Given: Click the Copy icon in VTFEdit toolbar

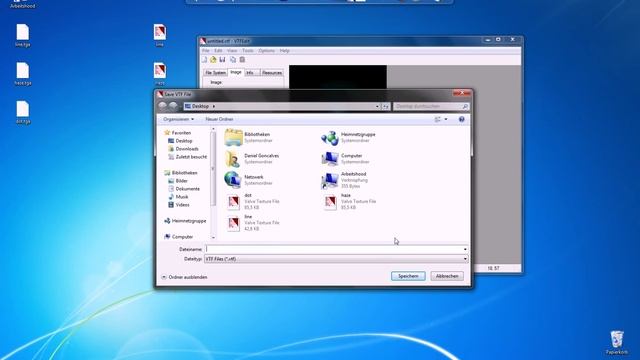Looking at the screenshot, I should coord(233,60).
